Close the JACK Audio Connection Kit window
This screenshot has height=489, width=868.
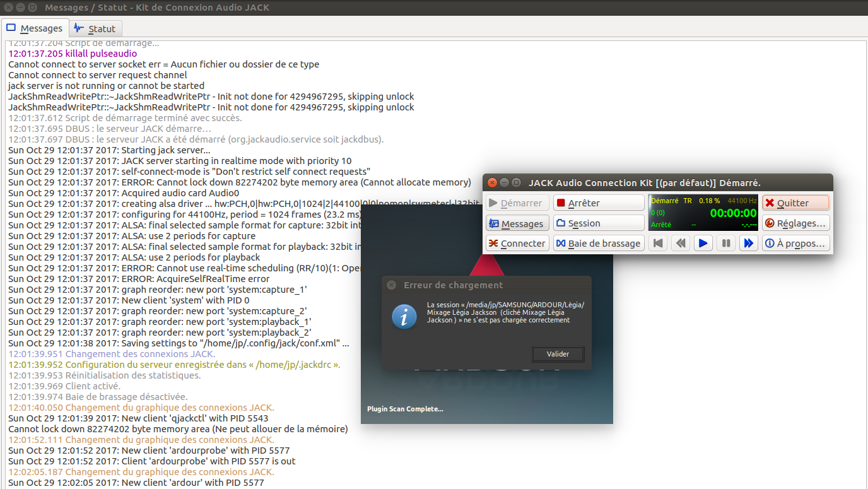(x=493, y=183)
